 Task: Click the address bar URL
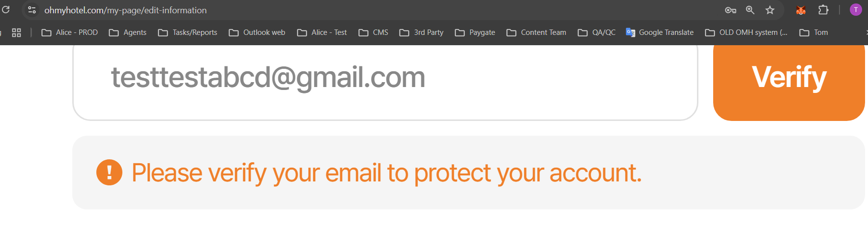125,10
